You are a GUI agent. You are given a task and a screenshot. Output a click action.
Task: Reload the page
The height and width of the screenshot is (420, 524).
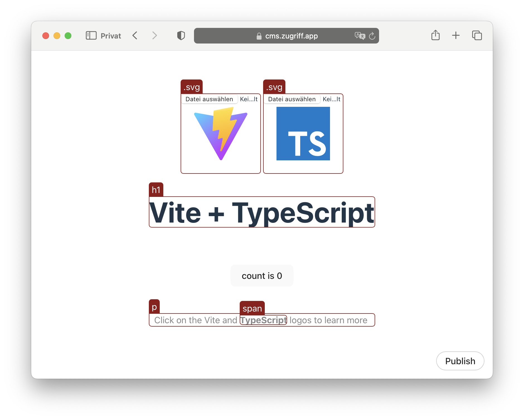coord(372,36)
